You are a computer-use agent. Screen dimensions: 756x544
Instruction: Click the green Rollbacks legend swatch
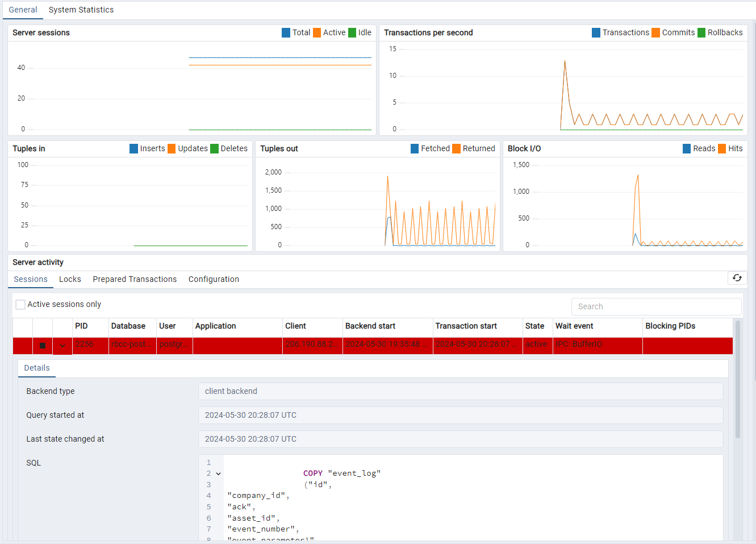pos(701,33)
